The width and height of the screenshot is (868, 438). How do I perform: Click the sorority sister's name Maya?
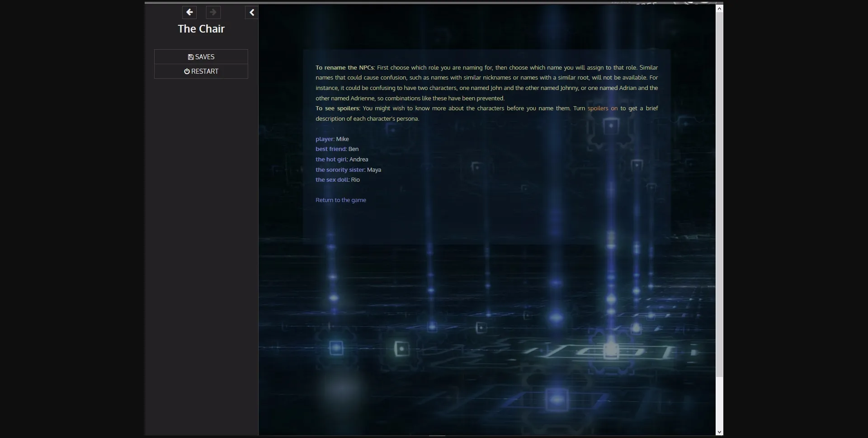click(374, 170)
